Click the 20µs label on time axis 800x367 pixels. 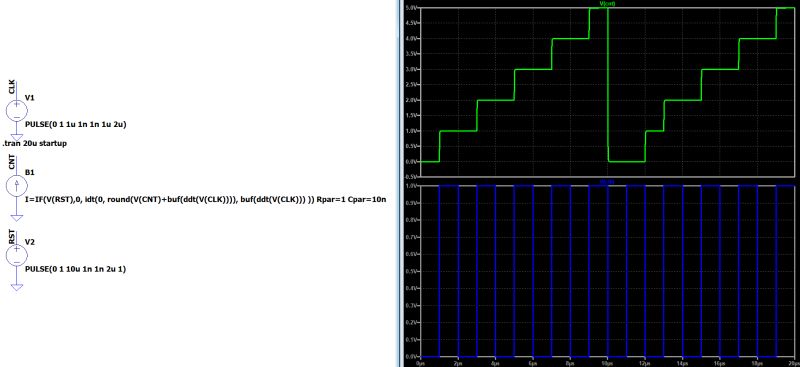793,364
